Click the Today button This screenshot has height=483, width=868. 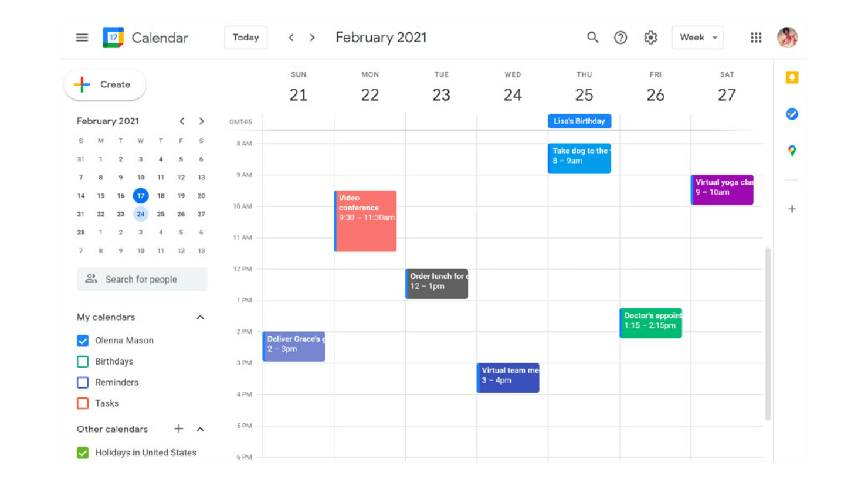[x=246, y=38]
